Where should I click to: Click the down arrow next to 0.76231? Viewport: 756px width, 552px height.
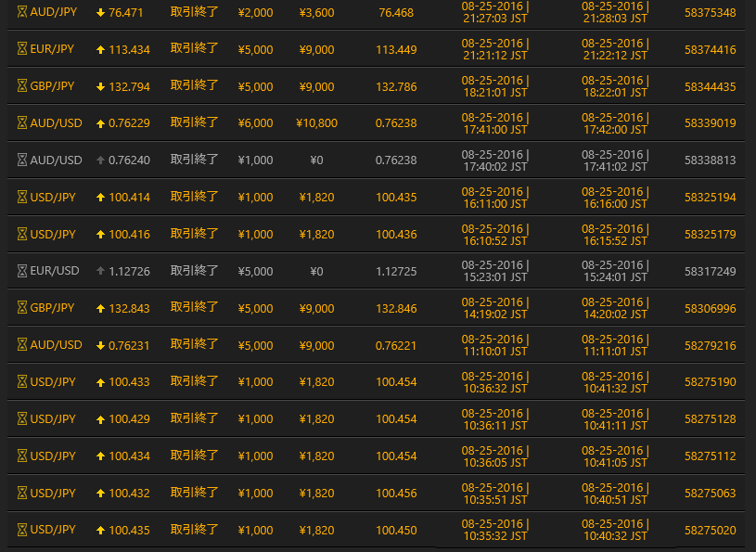point(100,345)
